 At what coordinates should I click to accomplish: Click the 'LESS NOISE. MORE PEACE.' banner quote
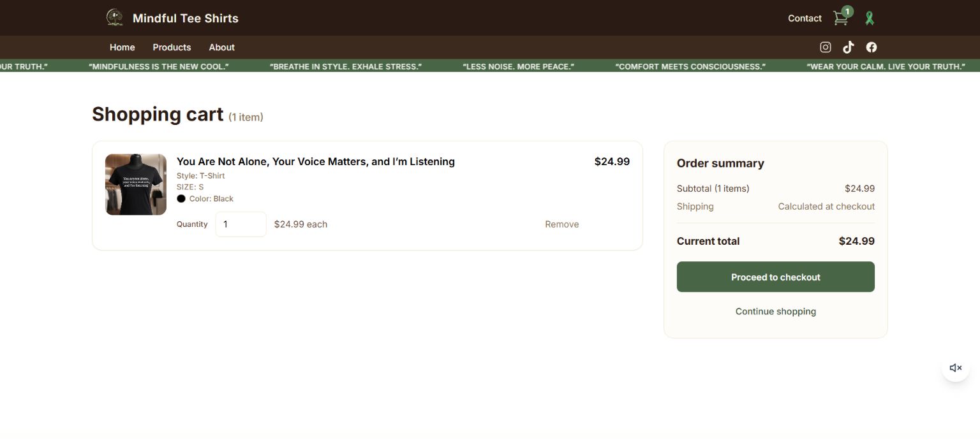point(518,66)
